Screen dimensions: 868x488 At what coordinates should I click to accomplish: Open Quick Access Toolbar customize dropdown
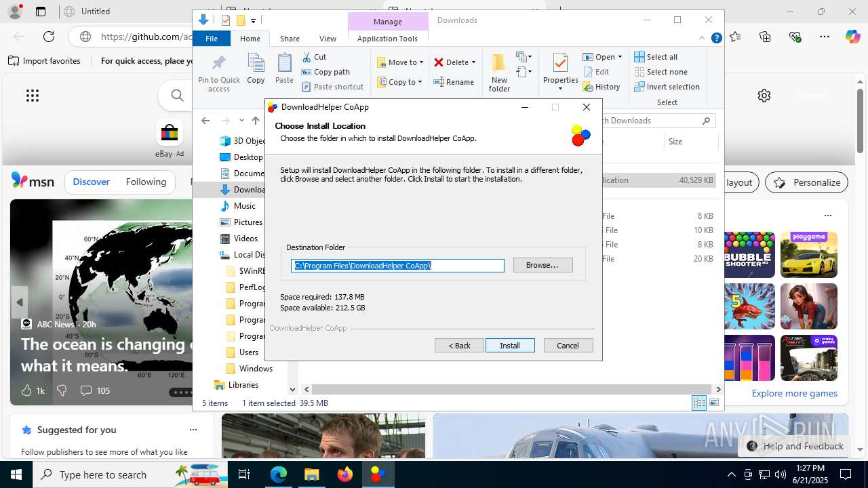point(253,21)
